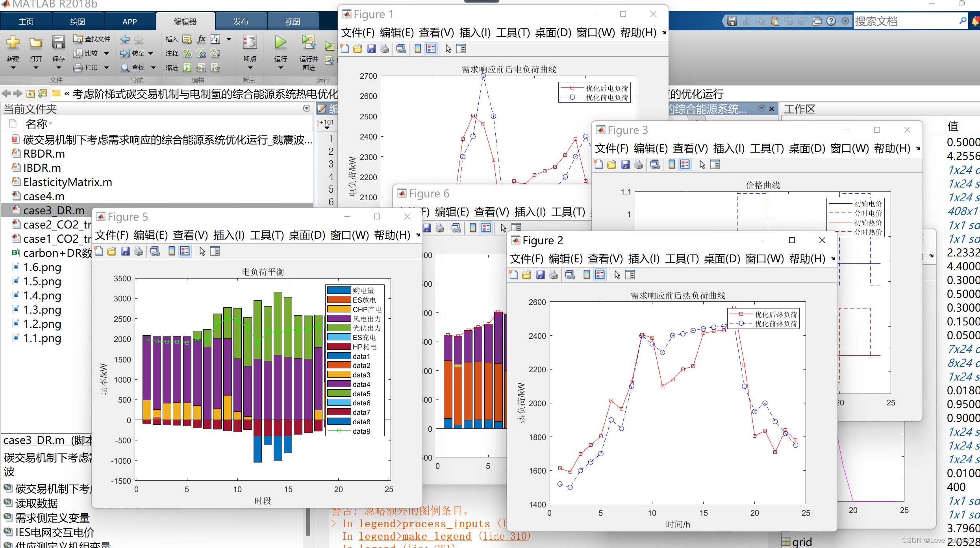Click the increase indent icon

coord(201,68)
